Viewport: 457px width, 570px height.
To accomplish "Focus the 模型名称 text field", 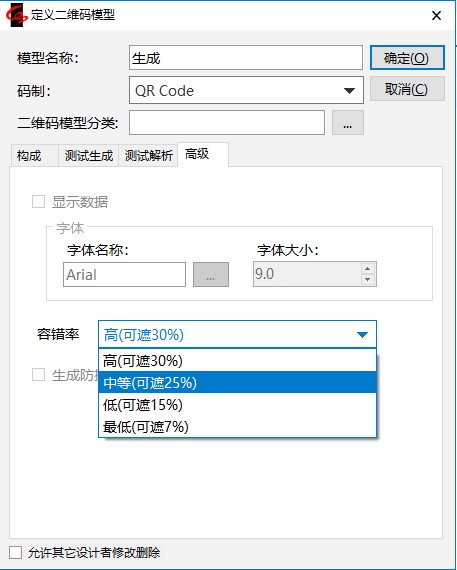I will 246,57.
